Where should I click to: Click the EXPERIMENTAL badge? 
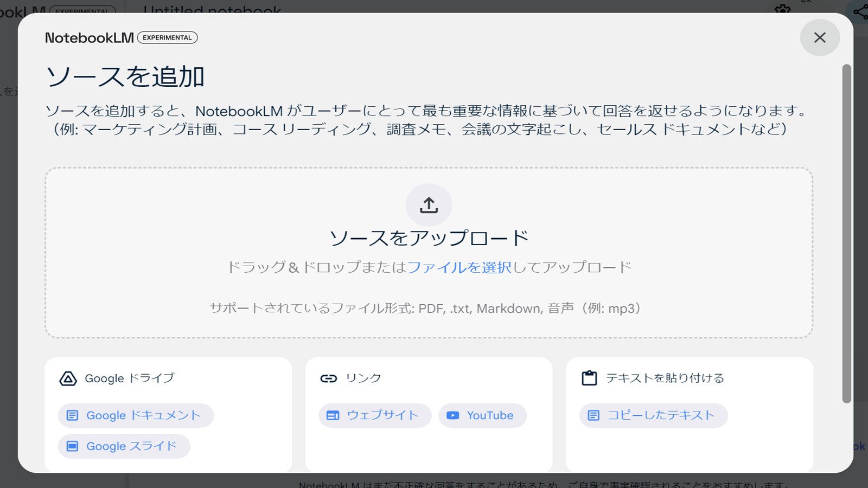(167, 37)
